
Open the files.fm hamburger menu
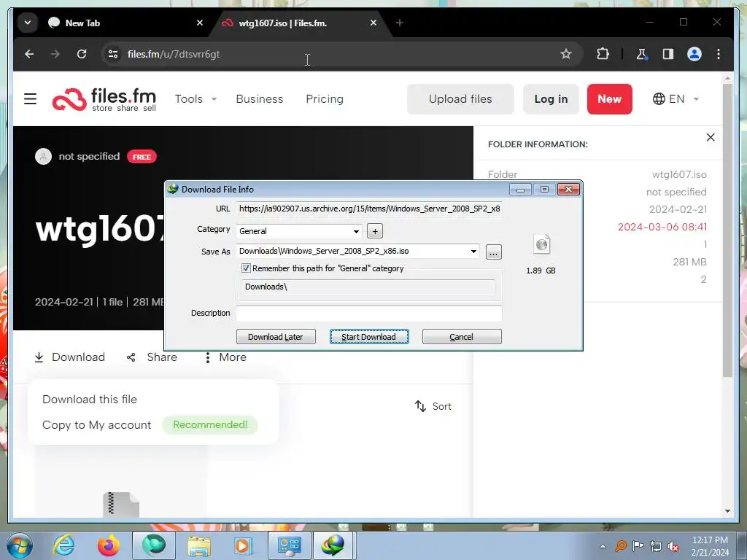(31, 99)
